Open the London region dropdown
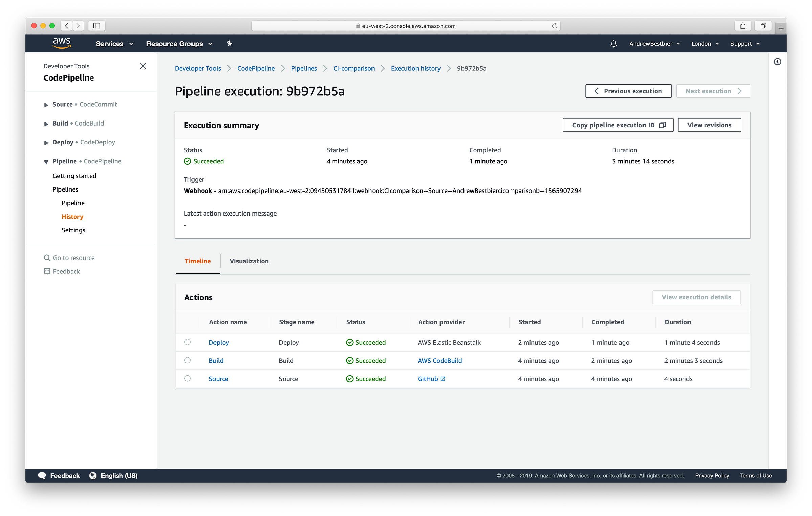This screenshot has height=516, width=812. pos(705,44)
